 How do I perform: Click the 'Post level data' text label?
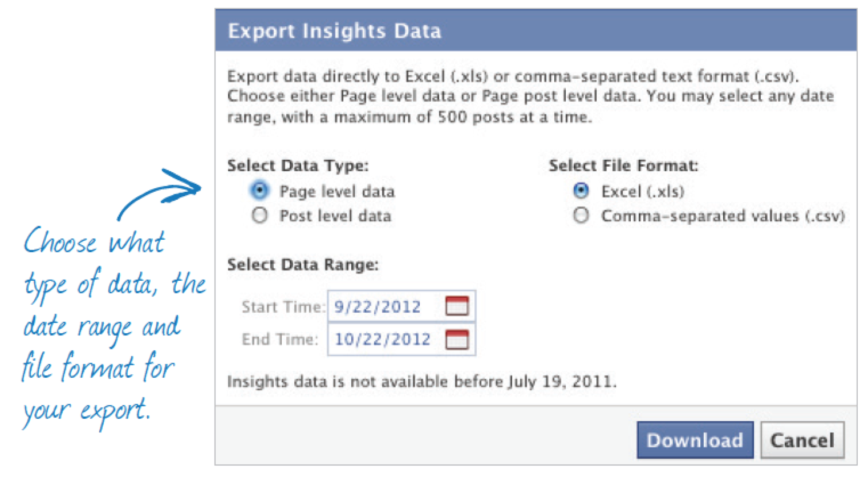[x=335, y=216]
